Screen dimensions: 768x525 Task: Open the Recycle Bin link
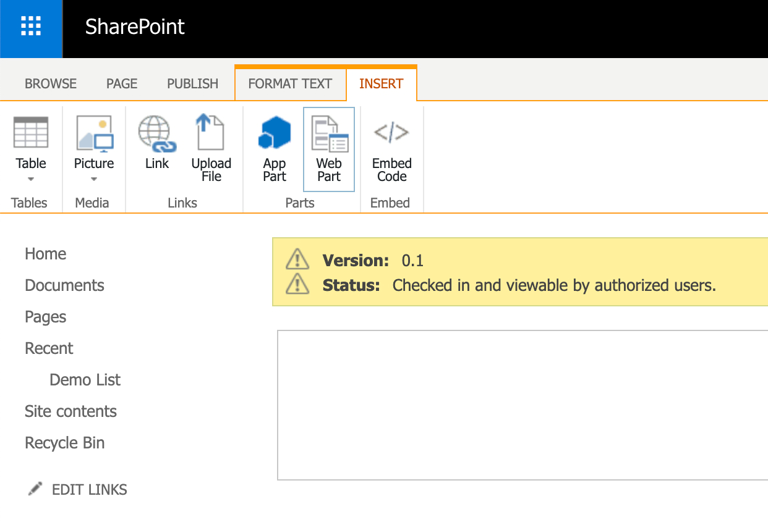pos(65,443)
